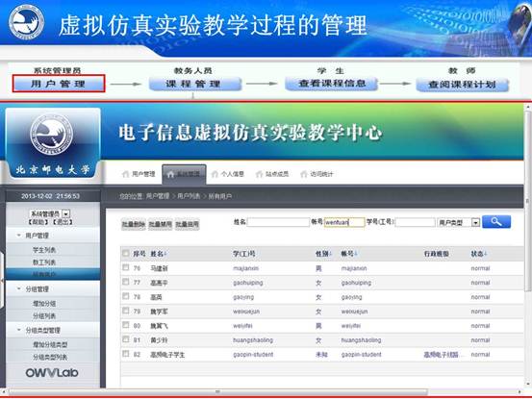This screenshot has width=532, height=399.
Task: Check the box for row 77 gaohuiping
Action: tap(125, 282)
